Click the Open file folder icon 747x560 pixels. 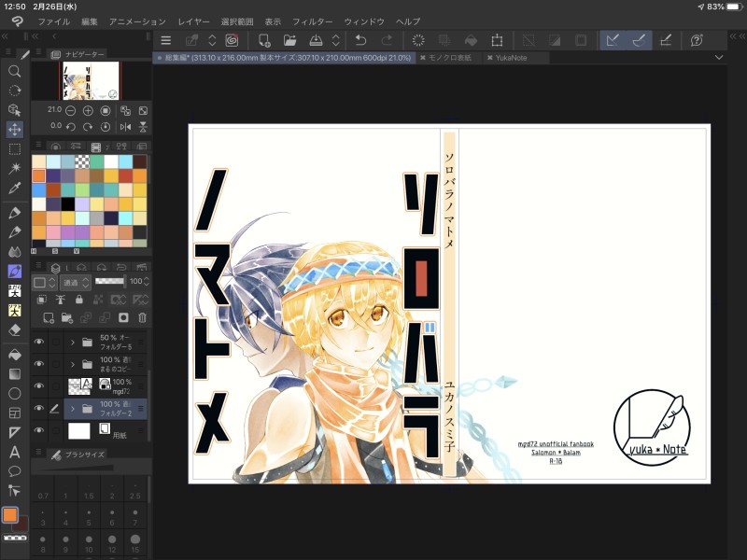[289, 40]
